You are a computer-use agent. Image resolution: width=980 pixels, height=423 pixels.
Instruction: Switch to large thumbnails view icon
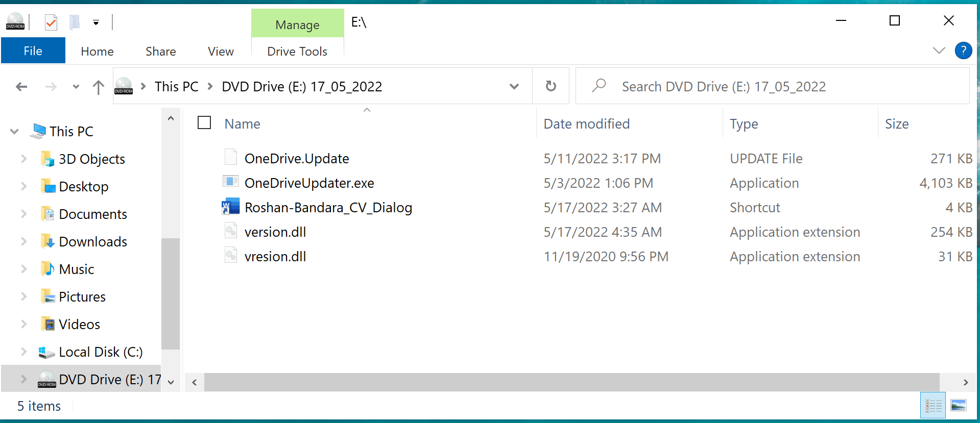(958, 406)
